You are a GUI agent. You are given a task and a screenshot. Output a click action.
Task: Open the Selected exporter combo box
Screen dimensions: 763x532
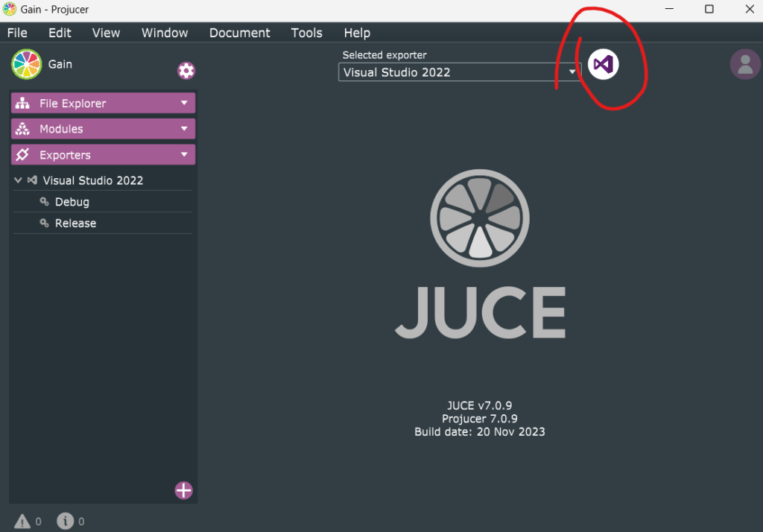459,72
